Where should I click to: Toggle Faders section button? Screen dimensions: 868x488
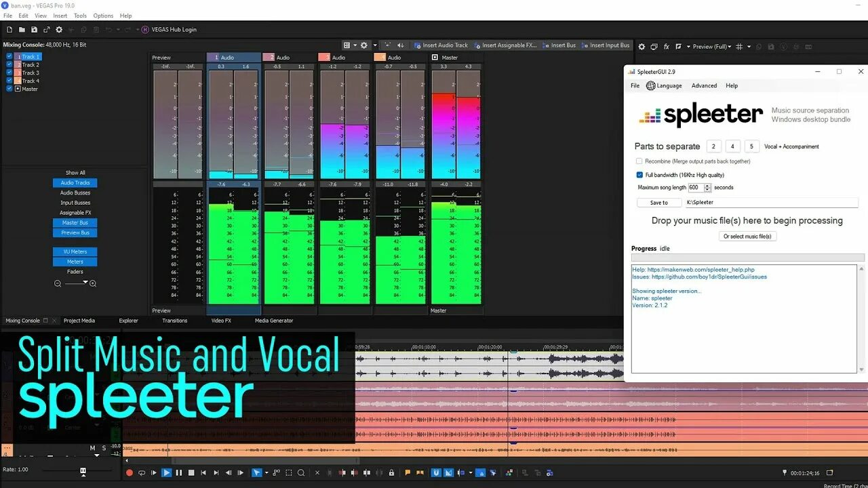pyautogui.click(x=75, y=272)
